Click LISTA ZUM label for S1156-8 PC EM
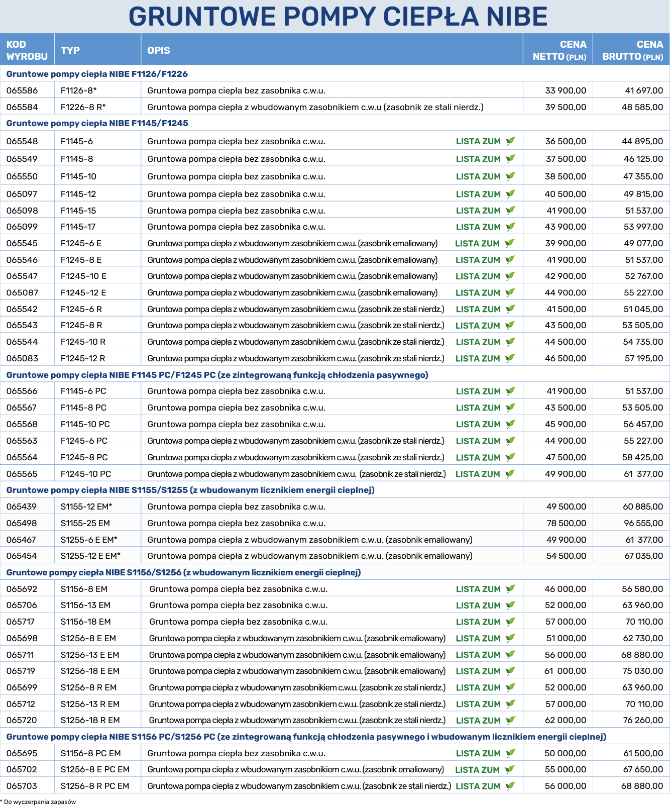This screenshot has width=672, height=808. click(478, 753)
